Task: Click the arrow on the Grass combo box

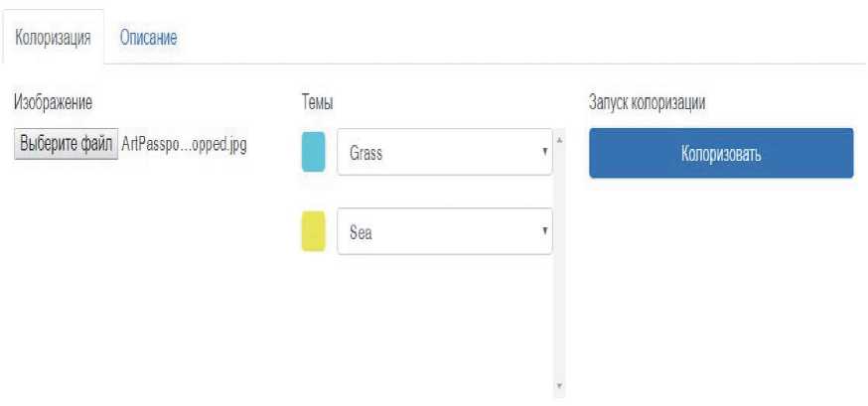Action: [544, 153]
